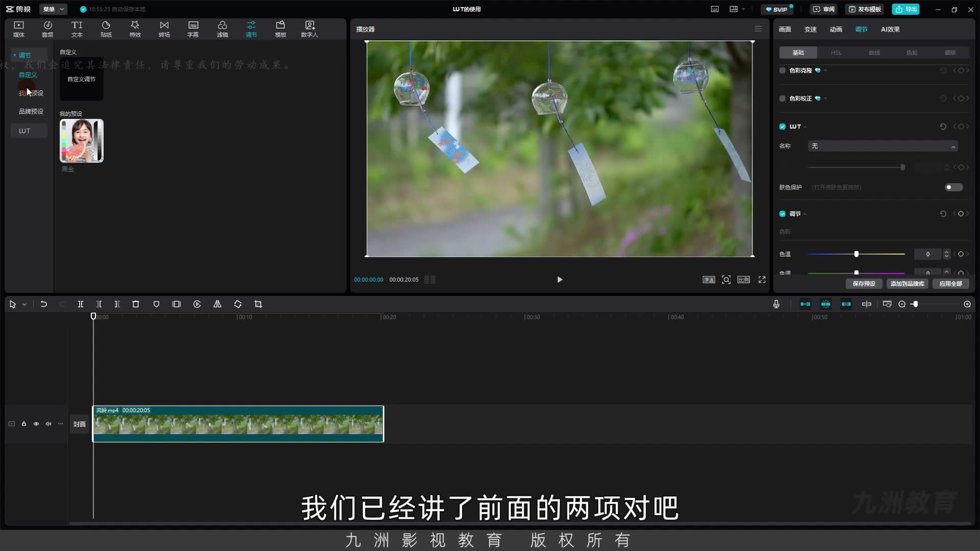This screenshot has width=980, height=551.
Task: Click the timeline zoom-in plus icon
Action: point(967,304)
